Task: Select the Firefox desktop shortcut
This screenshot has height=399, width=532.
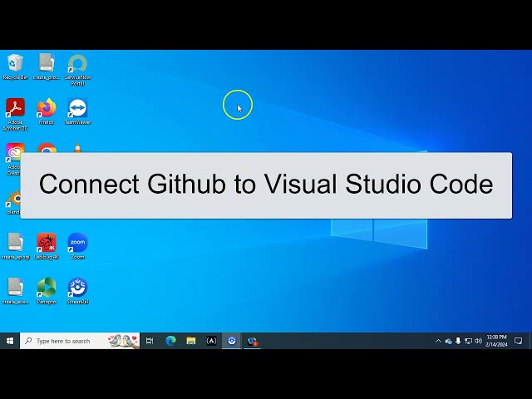Action: (47, 111)
